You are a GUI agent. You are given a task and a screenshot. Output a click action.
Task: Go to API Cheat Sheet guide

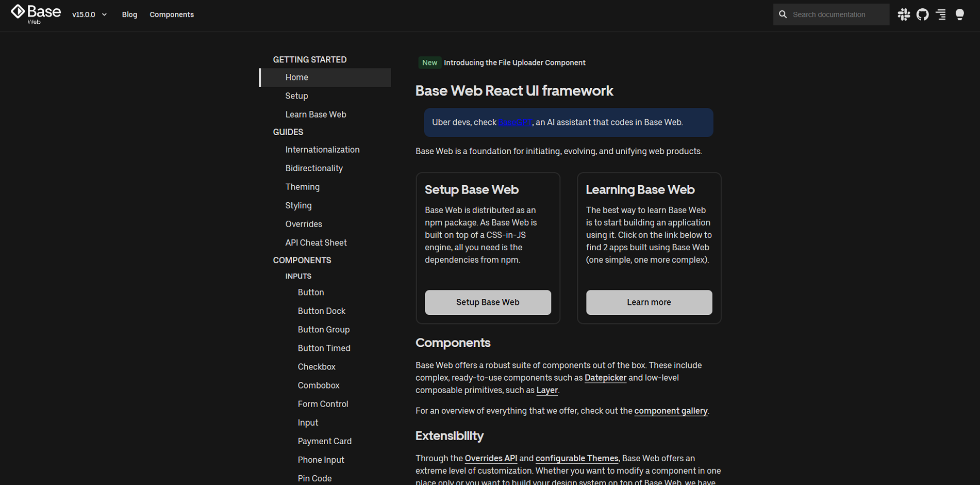coord(315,242)
